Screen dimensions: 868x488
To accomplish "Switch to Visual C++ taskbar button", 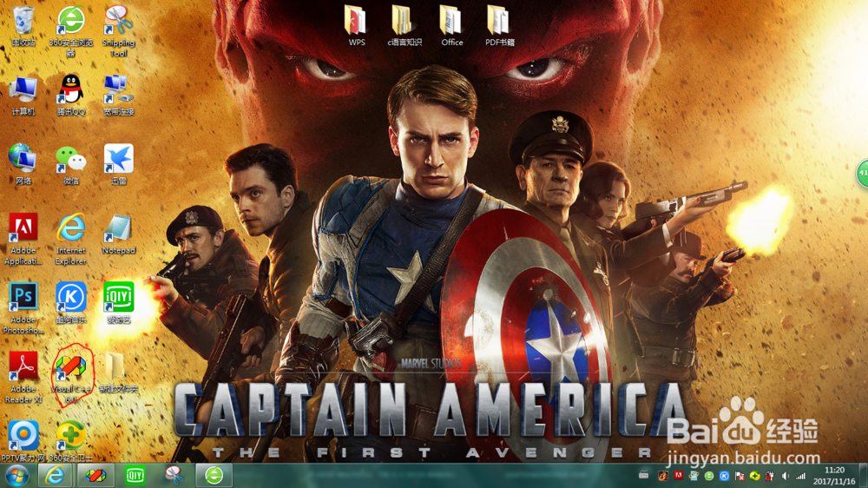I will (x=95, y=476).
